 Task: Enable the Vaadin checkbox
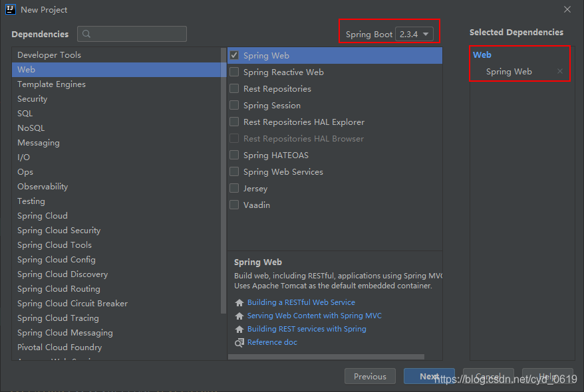(x=234, y=205)
